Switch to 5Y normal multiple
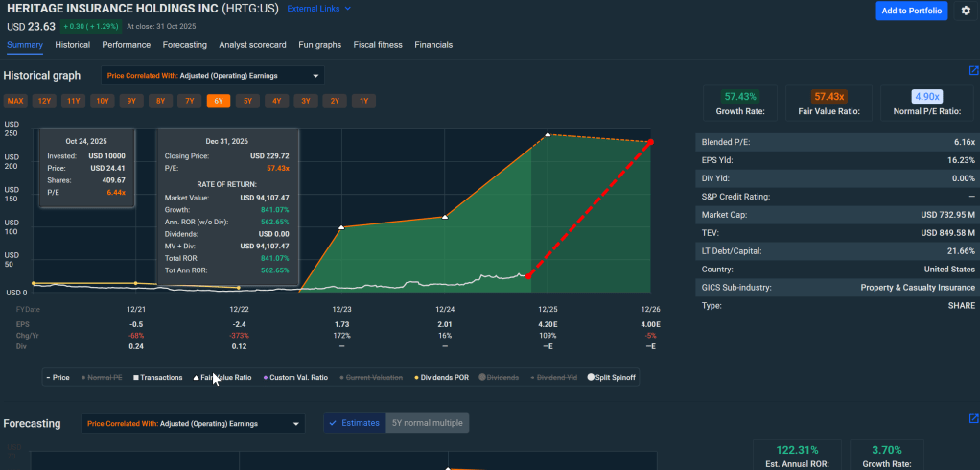This screenshot has height=470, width=980. pos(427,423)
